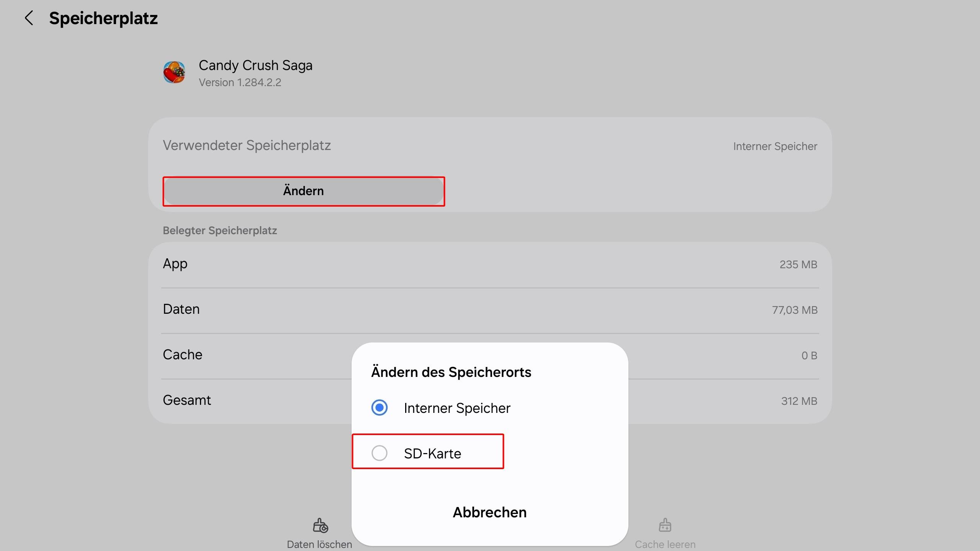Viewport: 980px width, 551px height.
Task: Tap the App storage row
Action: pyautogui.click(x=490, y=264)
